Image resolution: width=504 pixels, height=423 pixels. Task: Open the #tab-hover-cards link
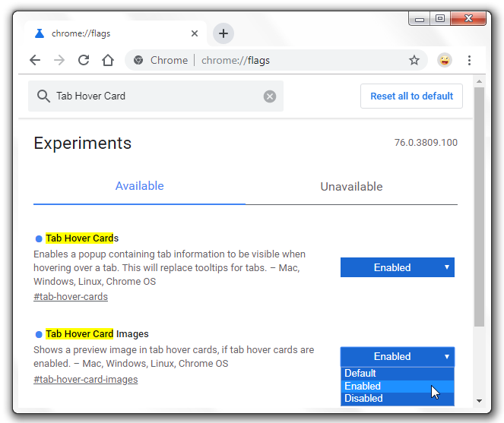click(x=71, y=296)
